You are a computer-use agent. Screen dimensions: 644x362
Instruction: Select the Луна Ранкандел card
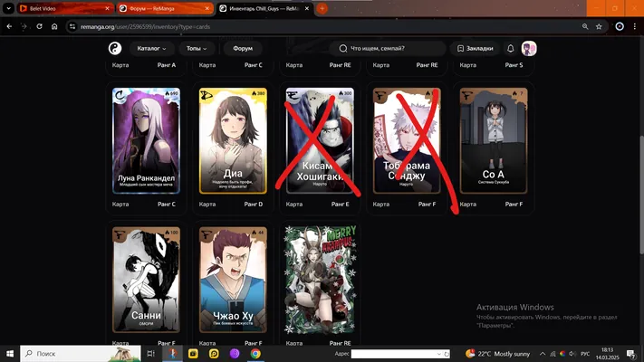tap(146, 141)
